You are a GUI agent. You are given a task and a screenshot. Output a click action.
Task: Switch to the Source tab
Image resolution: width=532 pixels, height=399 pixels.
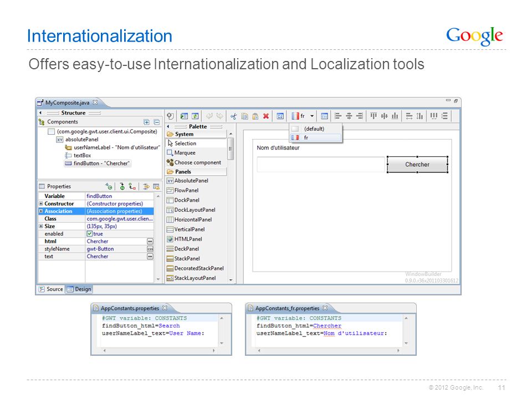51,289
